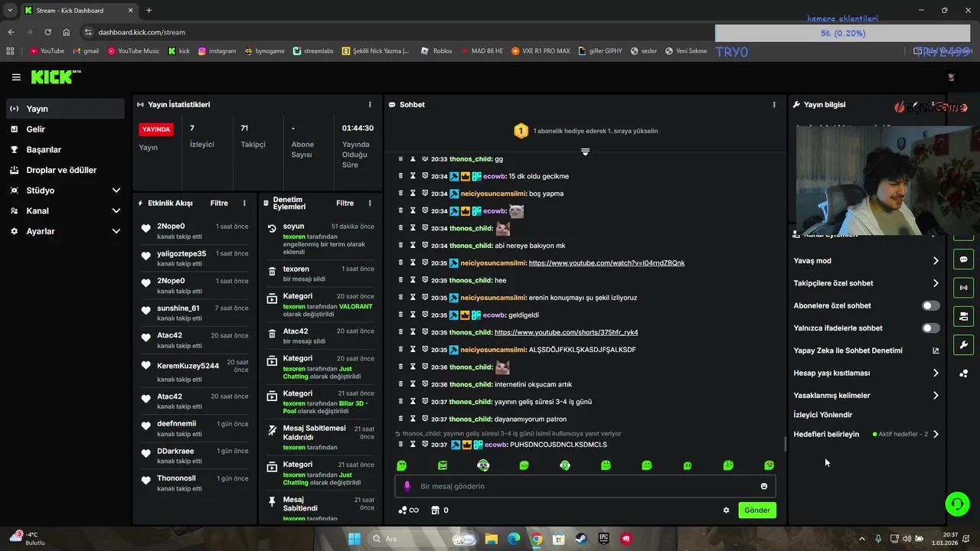Open options menu of Yayın İstatistikleri panel
Image resolution: width=980 pixels, height=551 pixels.
click(370, 105)
